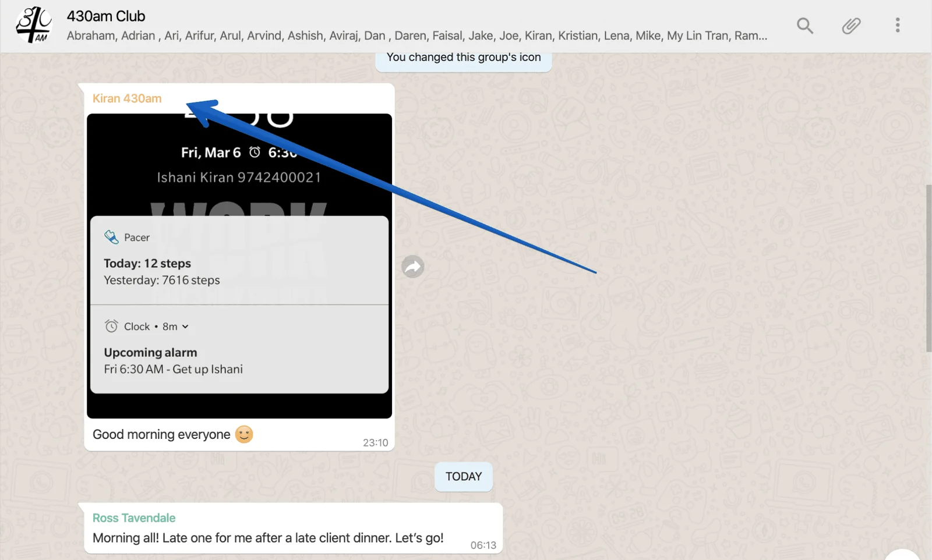Screen dimensions: 932x560
Task: Click the chat vertical scrollbar thumb
Action: pos(929,268)
